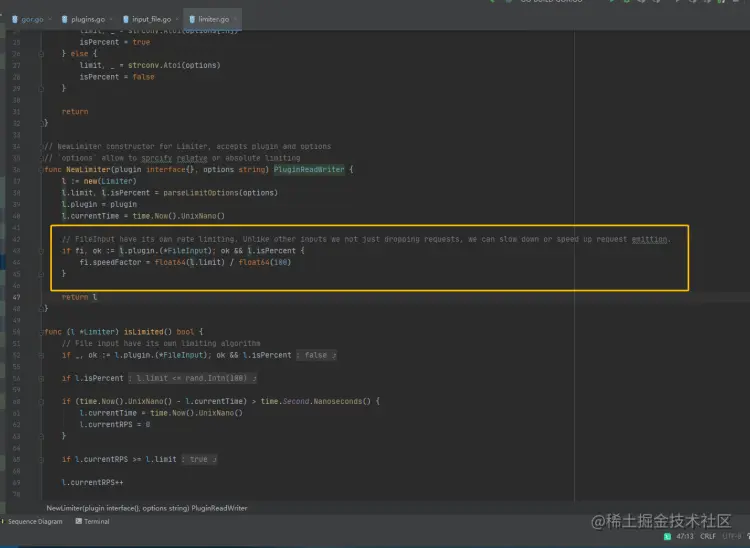Click the ': true }' folded code placeholder

(199, 460)
